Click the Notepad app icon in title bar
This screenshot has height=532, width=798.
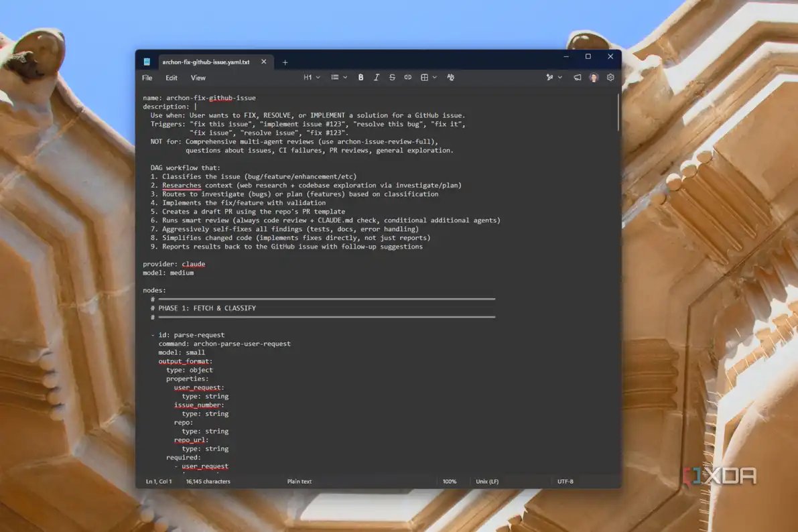[147, 62]
